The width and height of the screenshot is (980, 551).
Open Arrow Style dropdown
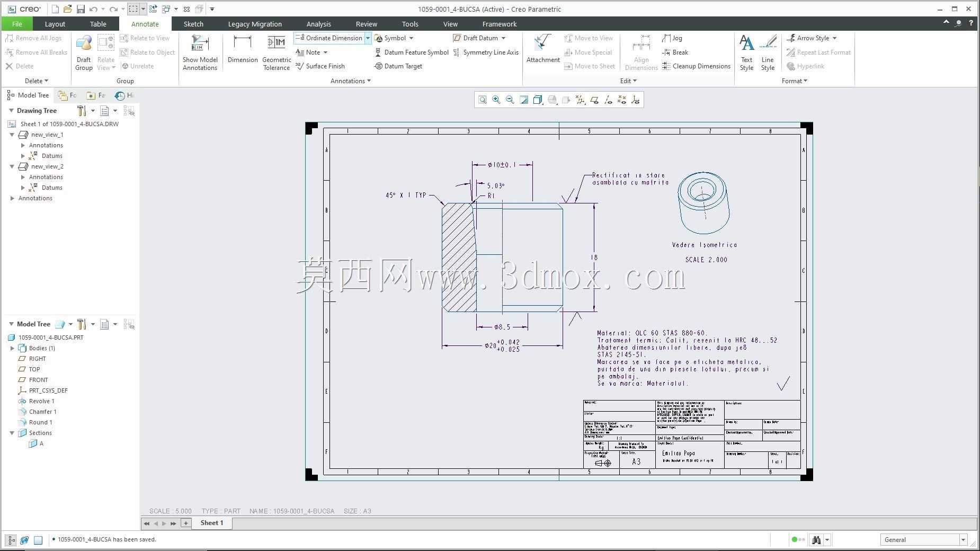point(834,38)
